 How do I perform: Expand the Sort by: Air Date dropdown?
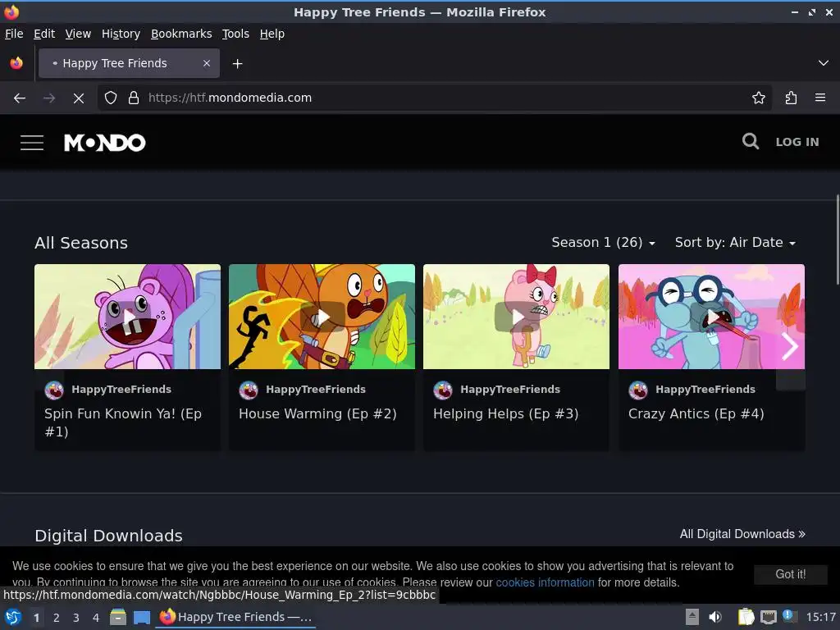pyautogui.click(x=735, y=243)
